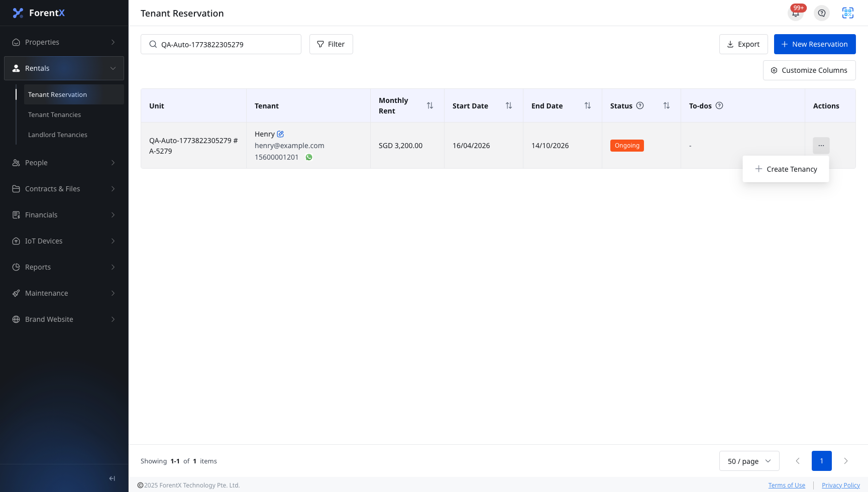Click the Ongoing status badge

(x=627, y=146)
